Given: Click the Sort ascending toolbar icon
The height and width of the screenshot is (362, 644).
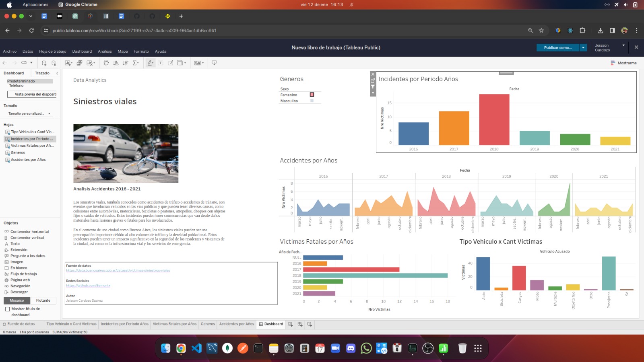Looking at the screenshot, I should tap(116, 63).
